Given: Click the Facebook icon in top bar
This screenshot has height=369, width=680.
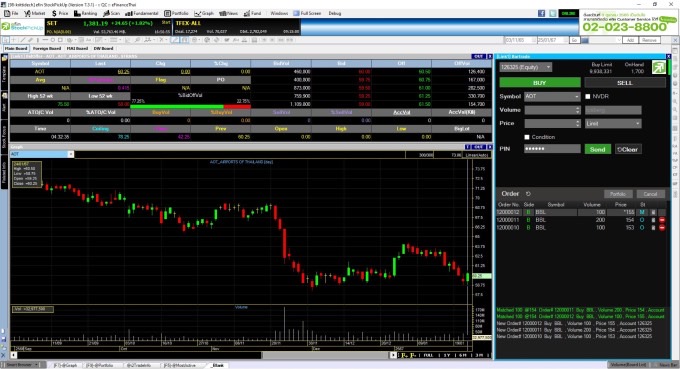Looking at the screenshot, I should click(541, 13).
